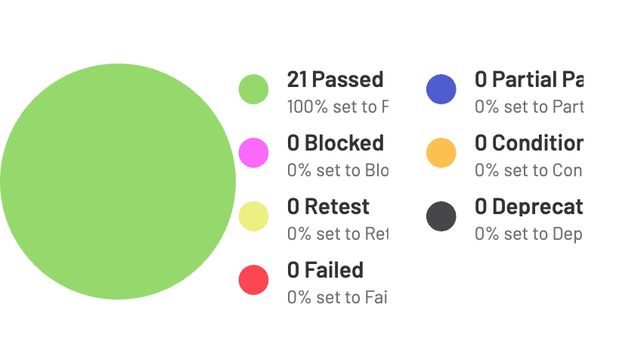Select the "21 Passed" legend label
The width and height of the screenshot is (644, 348).
point(335,79)
